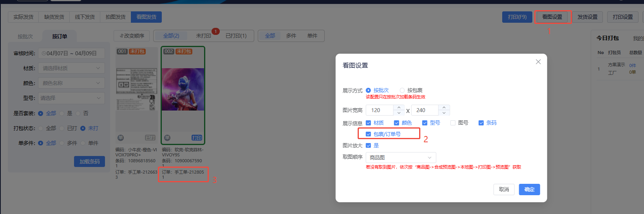Viewport: 644px width, 214px height.
Task: Switch to the 缺货发货 tab
Action: [x=54, y=17]
